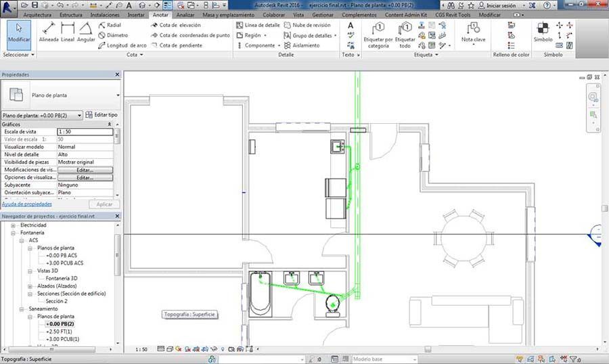Click the Nube de revisión tool
The height and width of the screenshot is (364, 609).
pyautogui.click(x=311, y=25)
